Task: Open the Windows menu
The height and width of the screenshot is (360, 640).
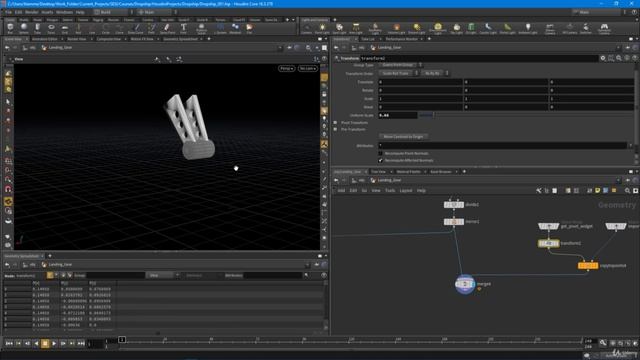Action: pyautogui.click(x=64, y=12)
